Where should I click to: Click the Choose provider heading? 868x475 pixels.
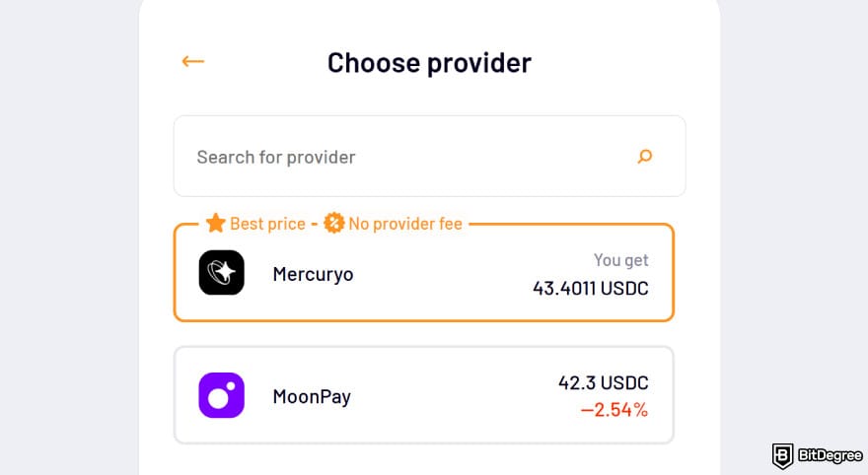click(429, 62)
